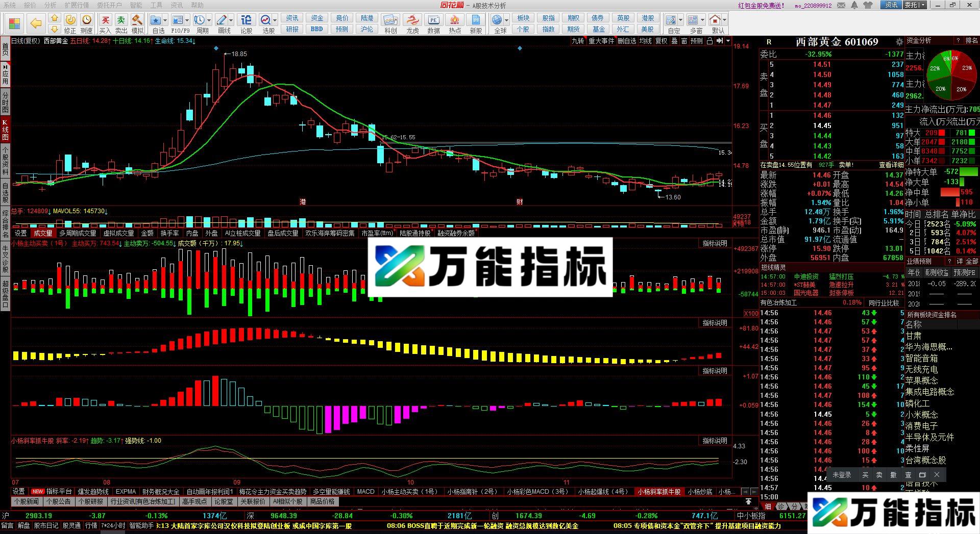Open the 选股 stock screener icon
The height and width of the screenshot is (534, 980).
click(x=266, y=19)
